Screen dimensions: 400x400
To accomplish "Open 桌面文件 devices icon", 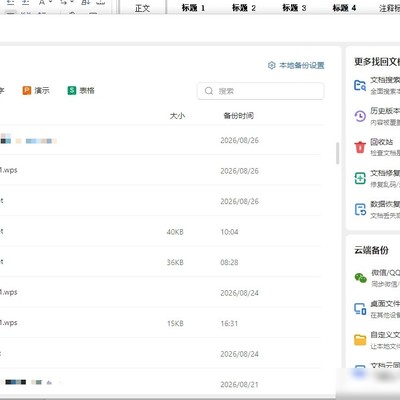I will [360, 309].
